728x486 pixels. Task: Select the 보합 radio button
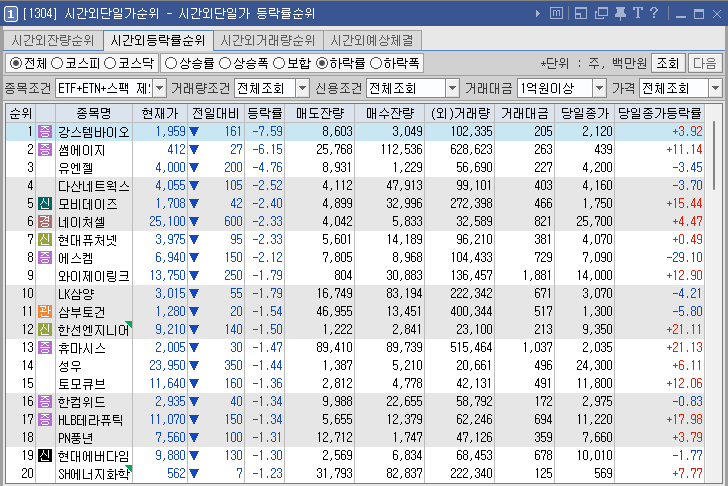279,63
